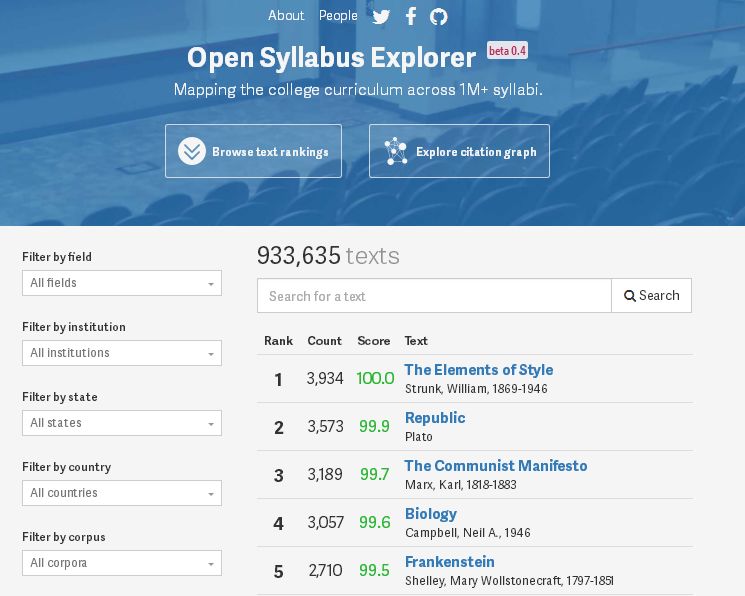The width and height of the screenshot is (745, 596).
Task: Open the Republic text link
Action: (x=435, y=418)
